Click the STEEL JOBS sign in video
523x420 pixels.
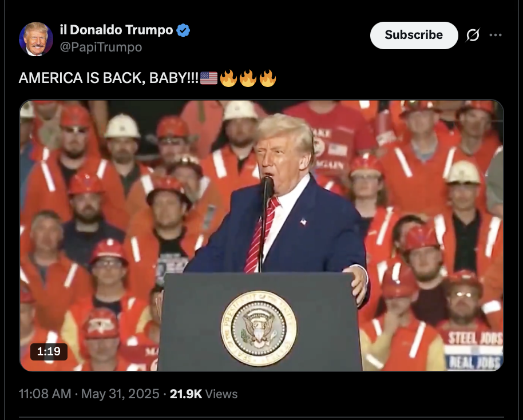coord(474,338)
